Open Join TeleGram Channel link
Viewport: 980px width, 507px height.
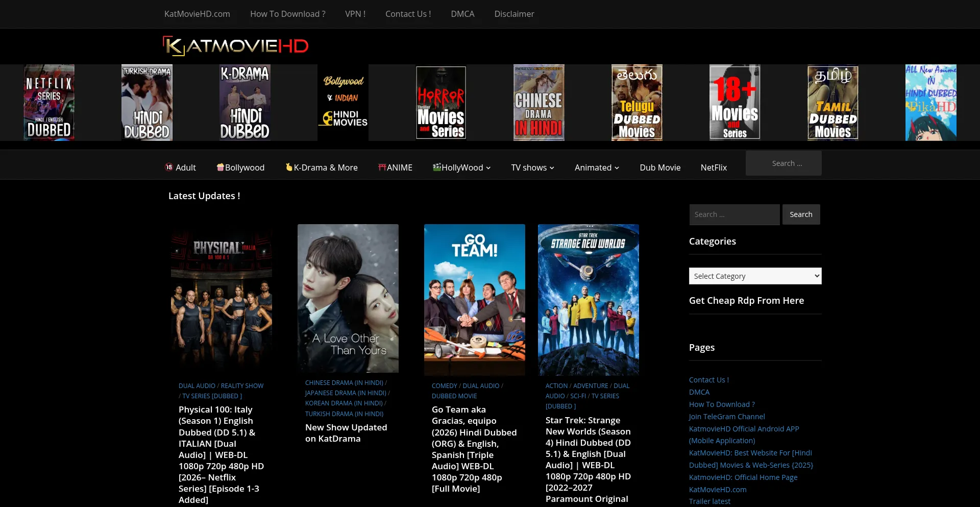pos(727,417)
